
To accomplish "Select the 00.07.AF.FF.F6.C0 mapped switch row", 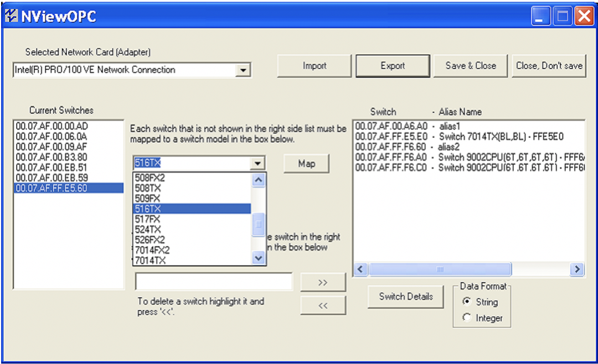I will pos(470,167).
